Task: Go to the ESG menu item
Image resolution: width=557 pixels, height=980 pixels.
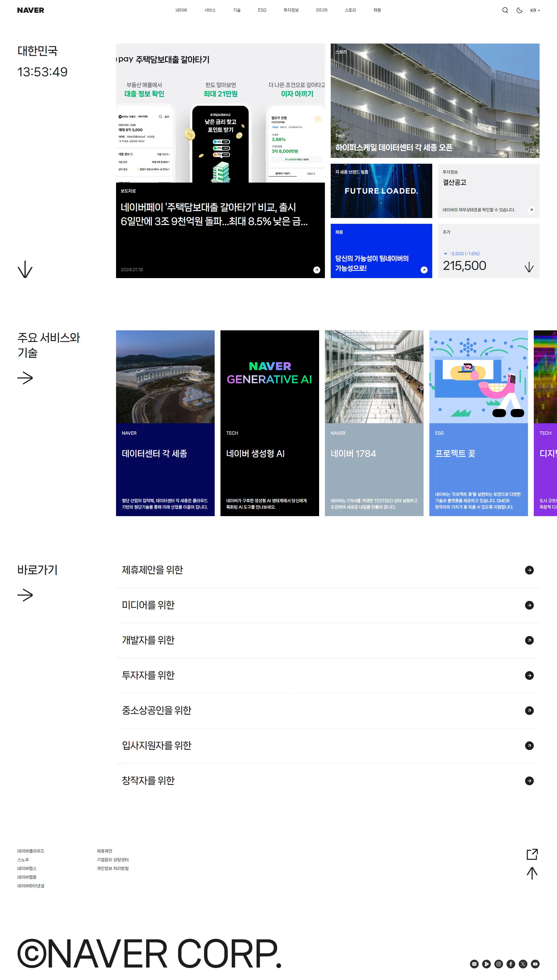Action: (x=262, y=10)
